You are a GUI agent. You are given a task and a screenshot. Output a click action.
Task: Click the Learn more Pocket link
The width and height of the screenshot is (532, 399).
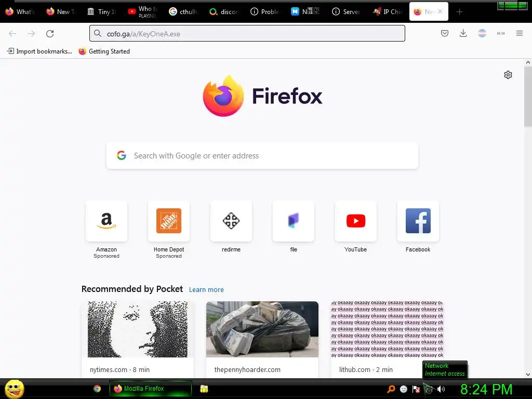tap(206, 289)
